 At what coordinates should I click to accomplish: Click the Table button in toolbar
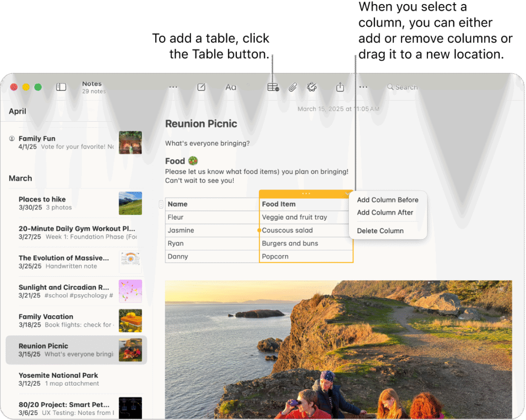tap(273, 87)
